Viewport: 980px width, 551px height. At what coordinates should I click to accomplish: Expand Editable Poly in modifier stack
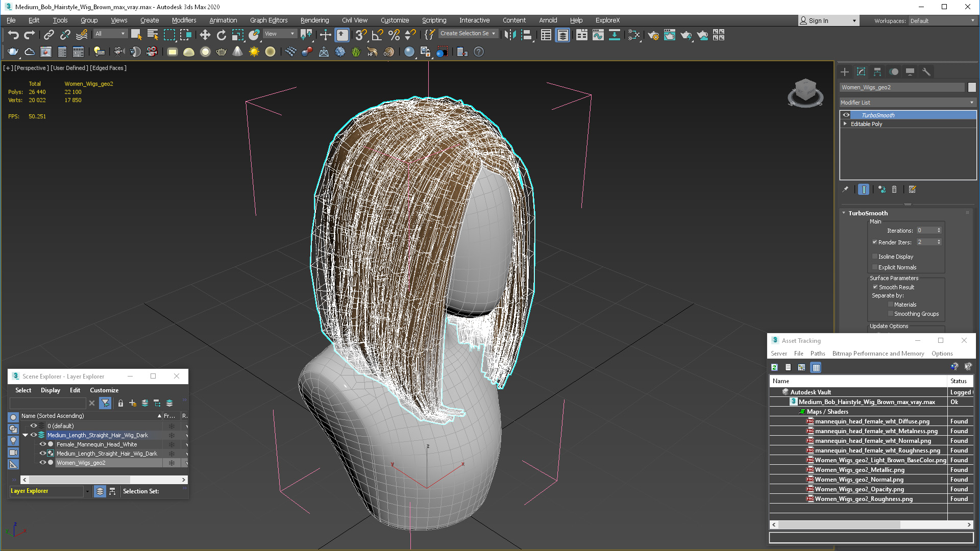(x=845, y=124)
